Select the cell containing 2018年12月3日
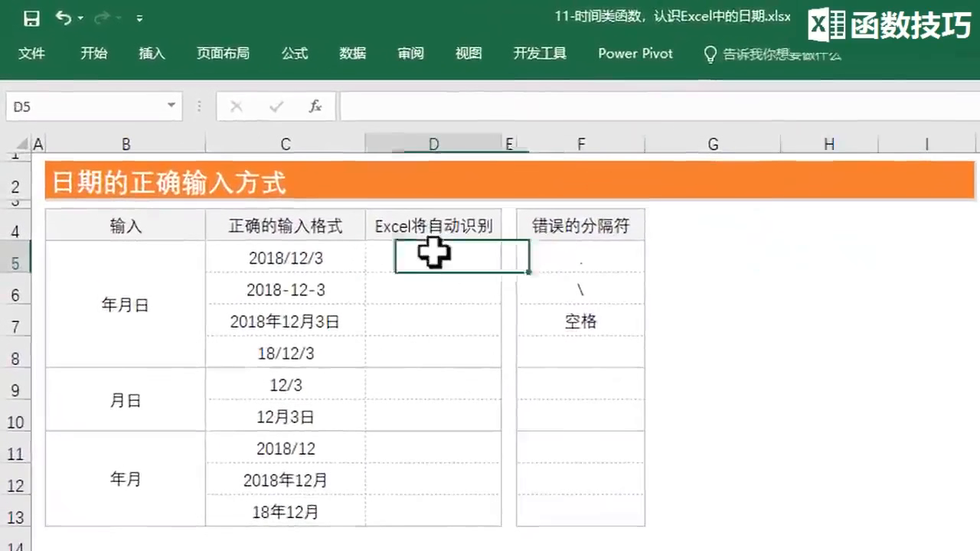 click(285, 322)
